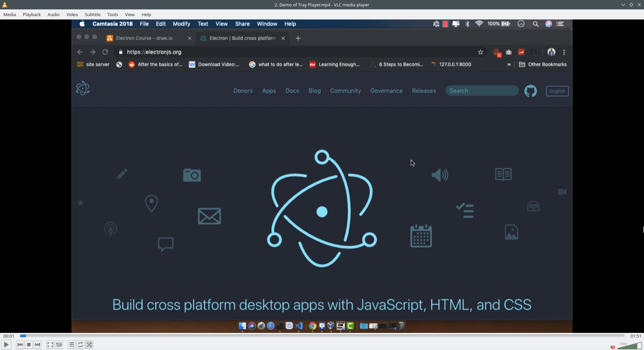Click the Spotlight search magnifier icon
644x350 pixels.
536,24
